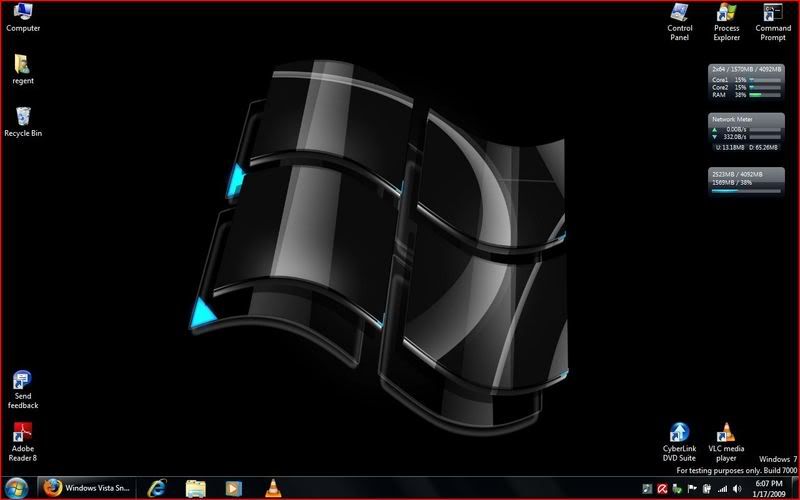
Task: Switch to Firefox Windows Vista Sn... taskbar button
Action: coord(87,488)
